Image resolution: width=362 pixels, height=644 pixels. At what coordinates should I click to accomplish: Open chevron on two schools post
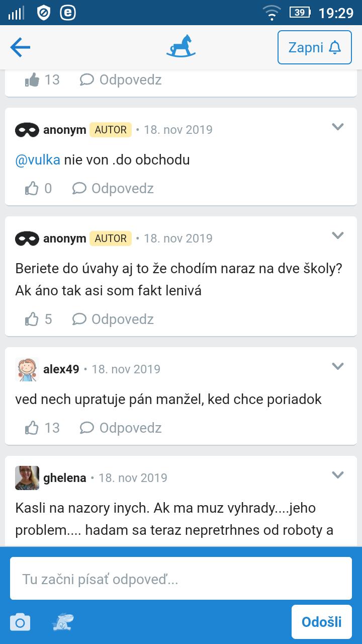[338, 235]
